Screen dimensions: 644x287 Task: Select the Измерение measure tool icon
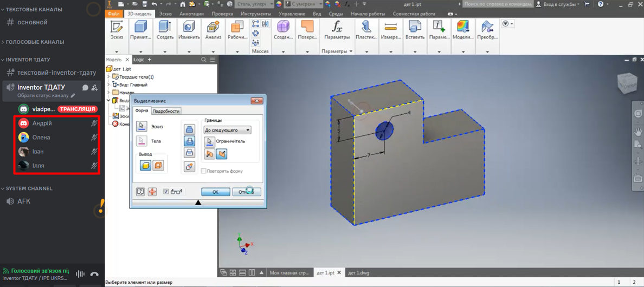pyautogui.click(x=390, y=27)
